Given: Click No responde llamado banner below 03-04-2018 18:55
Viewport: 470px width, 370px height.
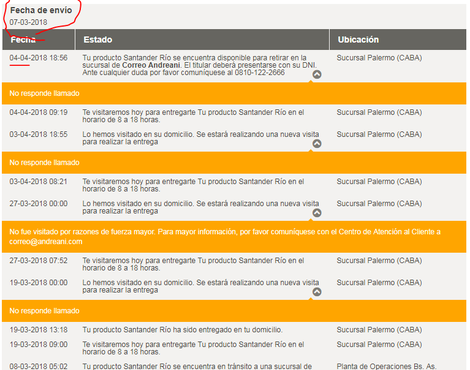Looking at the screenshot, I should (x=234, y=163).
